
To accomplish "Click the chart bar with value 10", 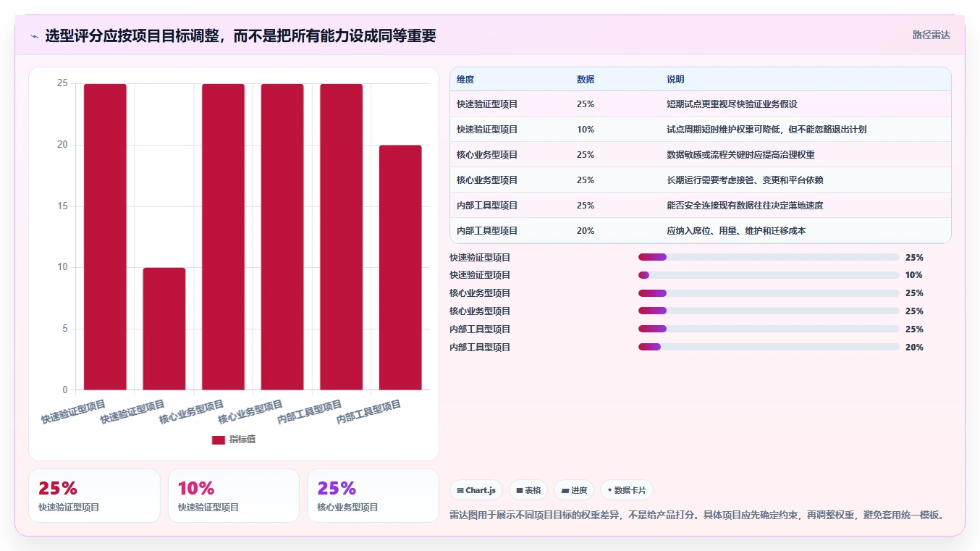I will pyautogui.click(x=164, y=329).
